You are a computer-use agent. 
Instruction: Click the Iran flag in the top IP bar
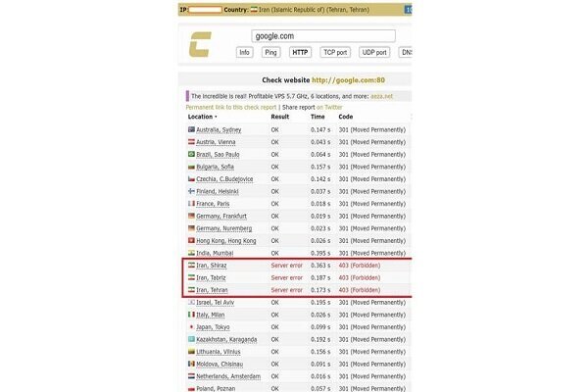pos(254,10)
